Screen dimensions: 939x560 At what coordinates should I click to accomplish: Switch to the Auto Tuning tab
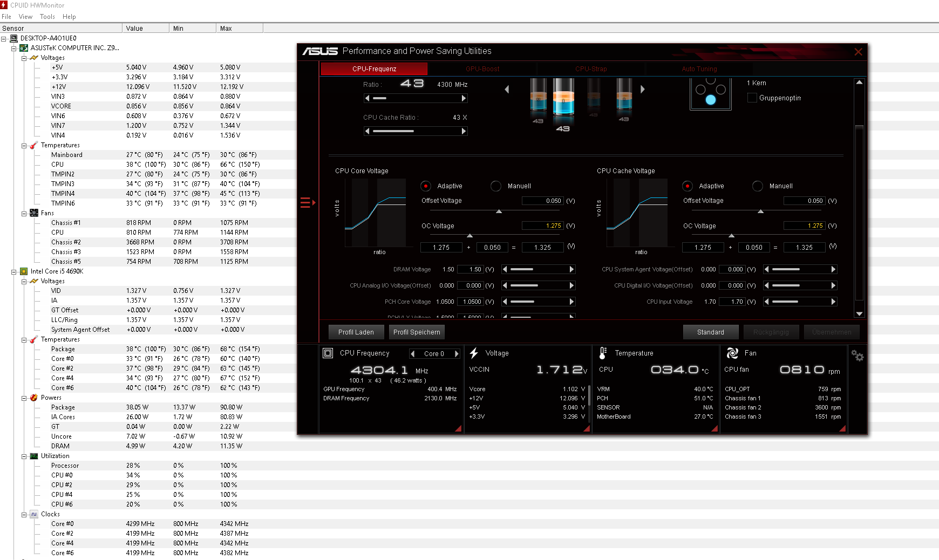pos(699,69)
